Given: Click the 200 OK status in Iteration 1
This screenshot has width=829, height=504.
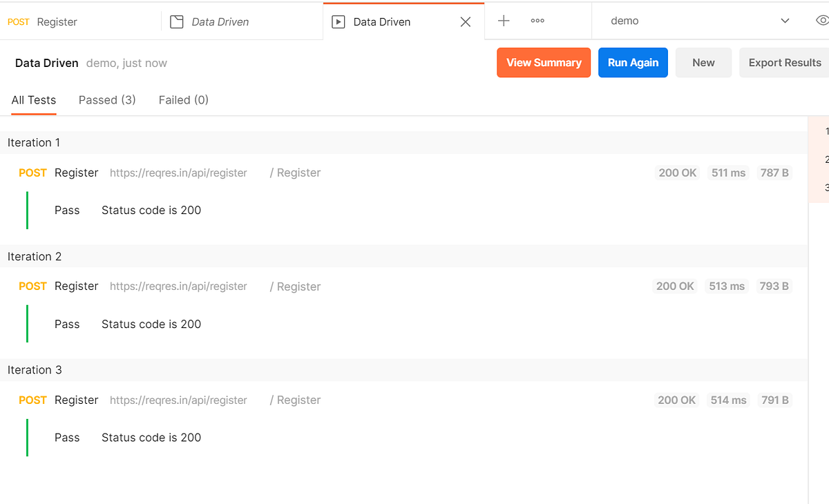Looking at the screenshot, I should click(678, 173).
